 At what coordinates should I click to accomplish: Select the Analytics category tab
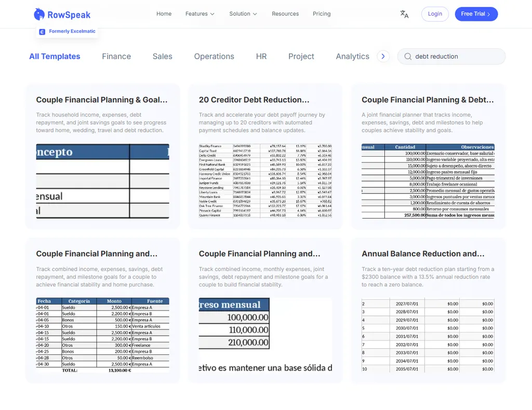(x=352, y=57)
